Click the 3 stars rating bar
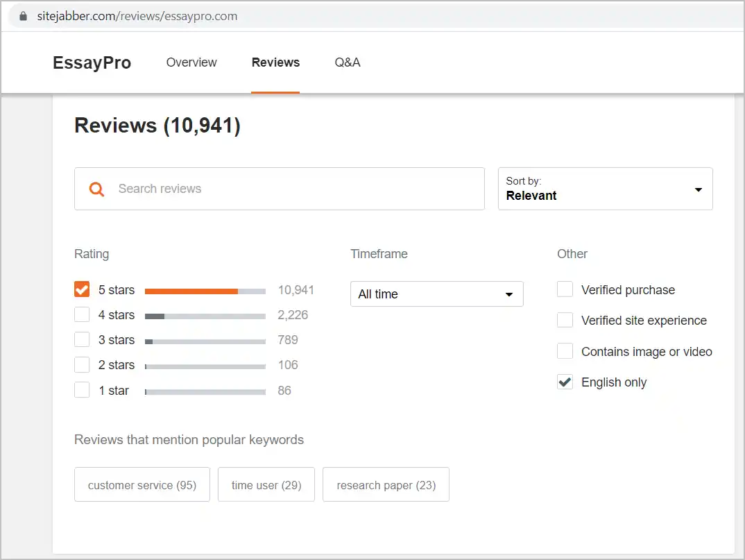 coord(205,341)
